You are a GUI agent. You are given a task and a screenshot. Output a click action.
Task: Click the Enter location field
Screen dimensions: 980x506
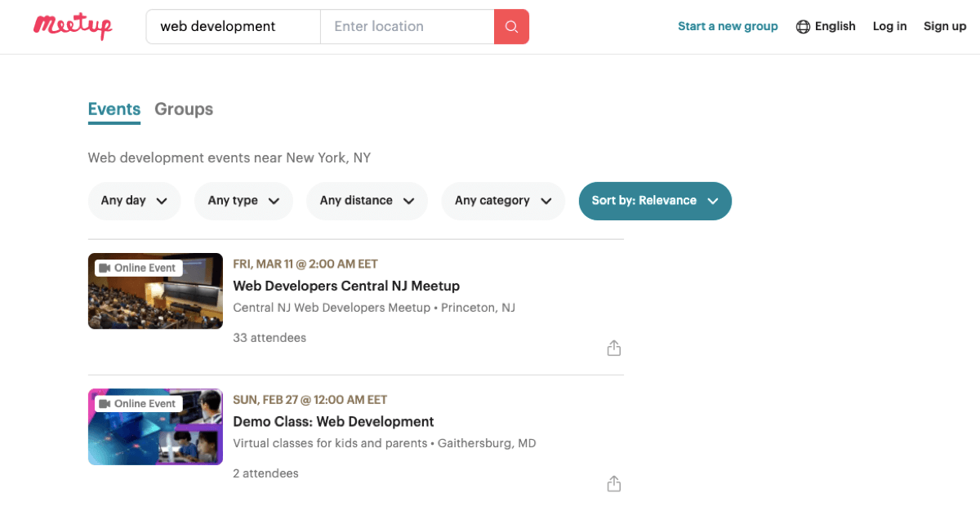[408, 26]
